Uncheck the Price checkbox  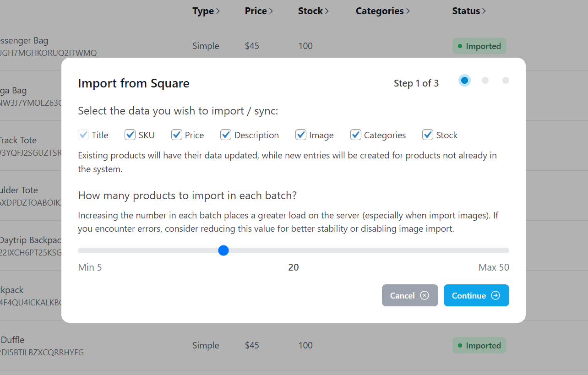pyautogui.click(x=177, y=135)
